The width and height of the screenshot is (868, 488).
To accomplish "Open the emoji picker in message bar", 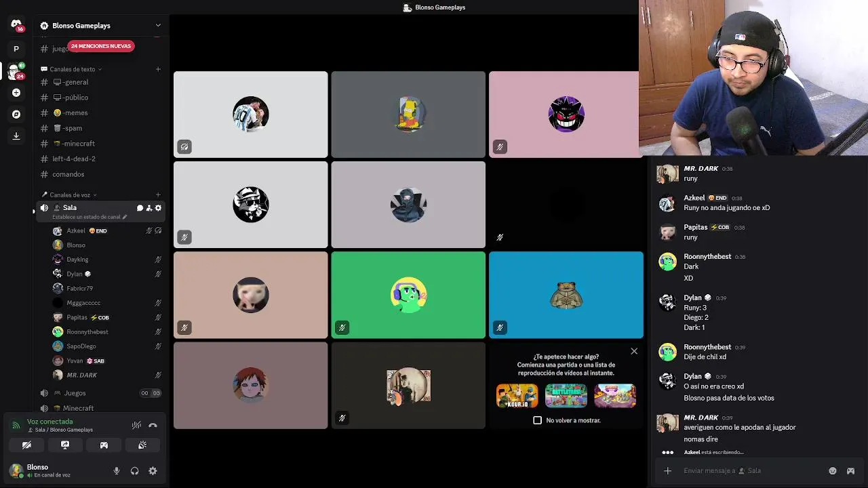I will pos(833,471).
